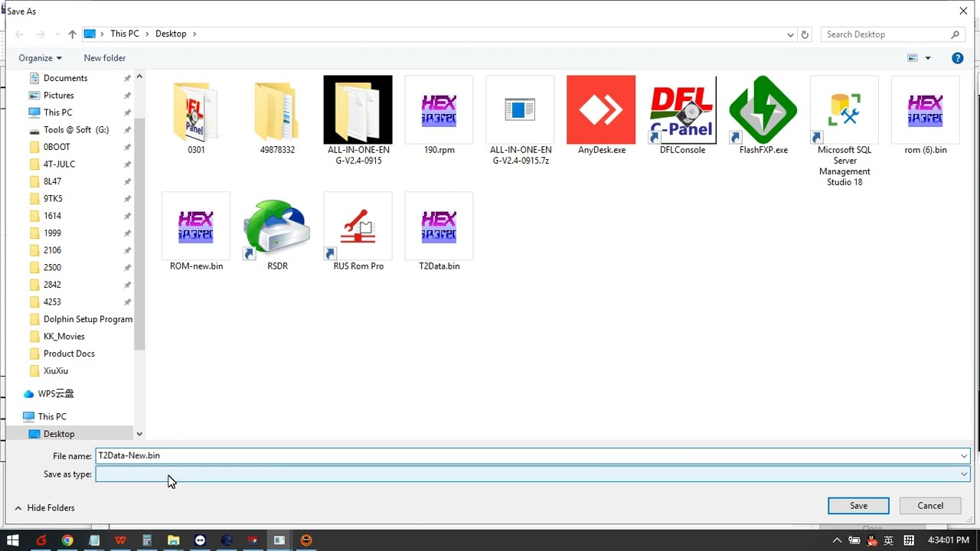Select ALL-IN-ONE-ENG-V2.4-0915 folder
This screenshot has height=551, width=980.
click(x=358, y=121)
